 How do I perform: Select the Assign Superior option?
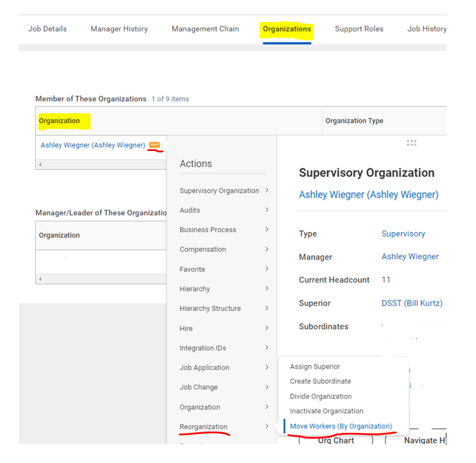(x=315, y=367)
